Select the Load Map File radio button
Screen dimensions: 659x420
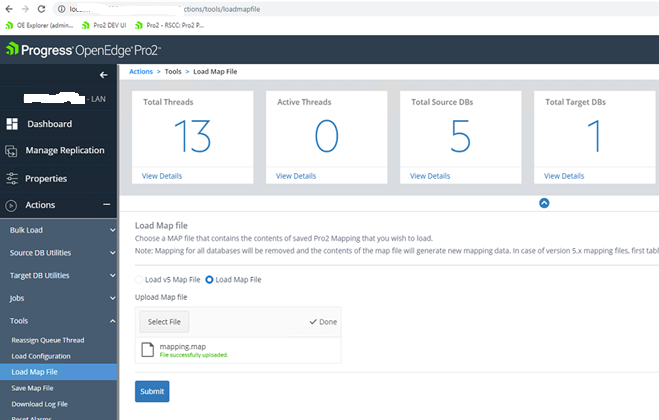(209, 279)
